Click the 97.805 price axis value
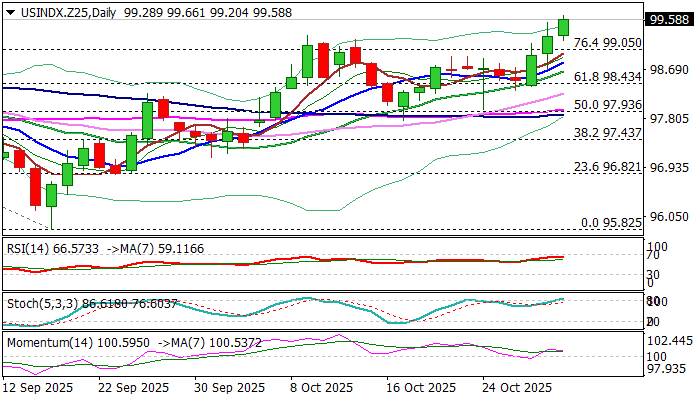Viewport: 700px width, 400px height. click(670, 119)
